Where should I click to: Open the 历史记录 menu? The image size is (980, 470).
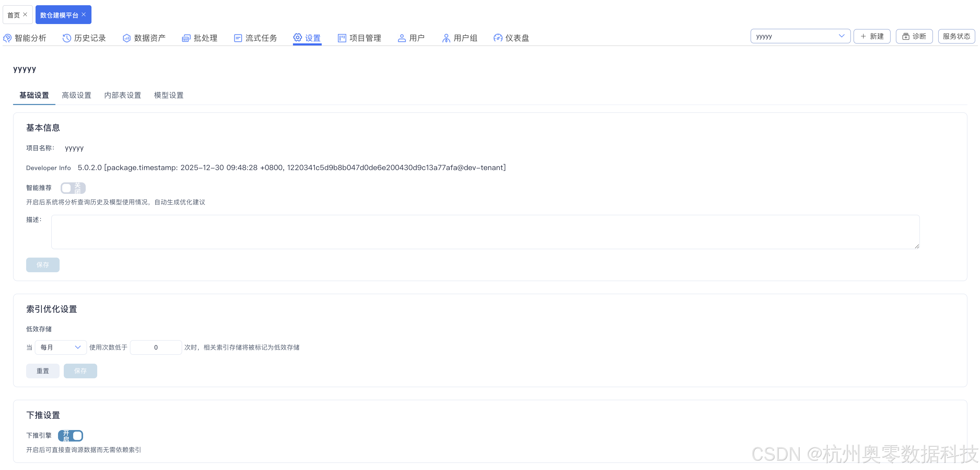(x=90, y=38)
